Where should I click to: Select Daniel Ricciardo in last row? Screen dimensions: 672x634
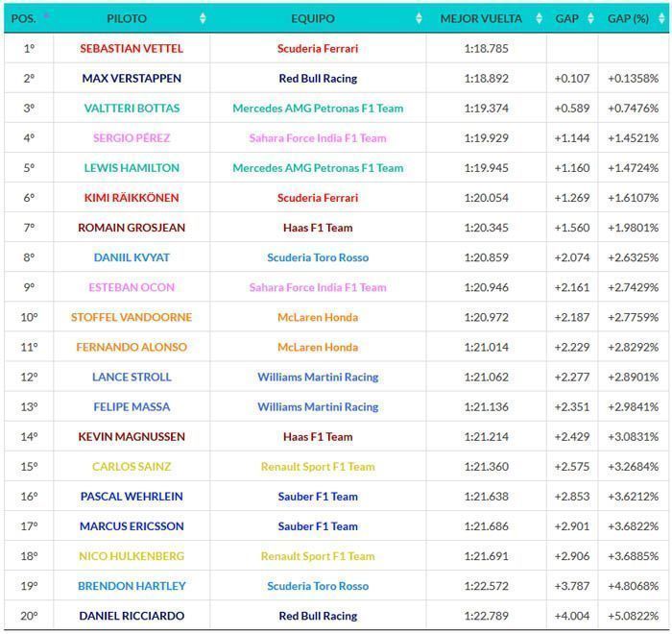132,616
